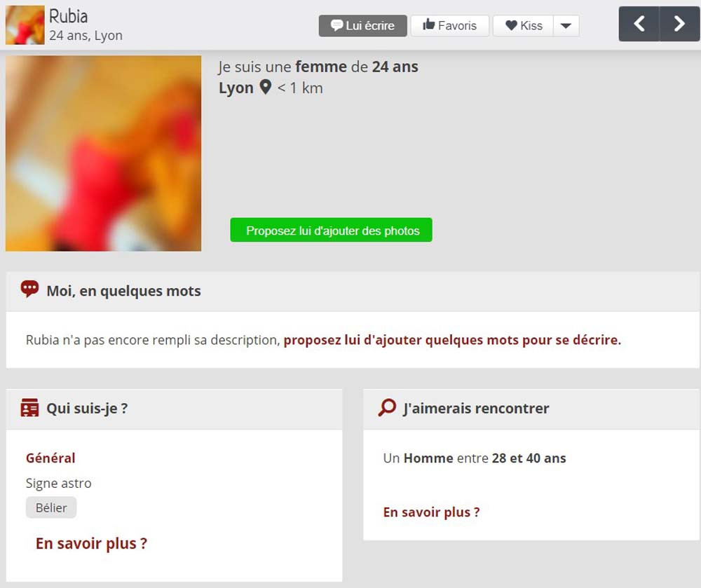The width and height of the screenshot is (701, 588).
Task: Click the magnifier icon near J'aimerais rencontrer
Action: [x=387, y=407]
